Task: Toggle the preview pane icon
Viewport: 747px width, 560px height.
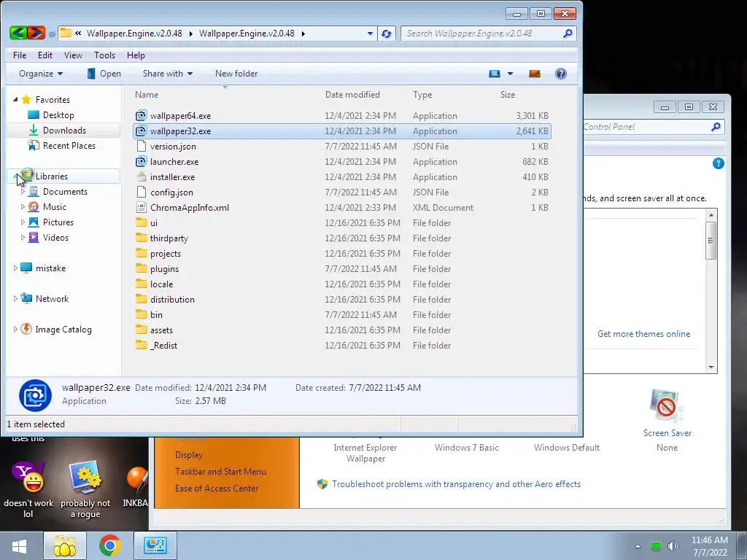Action: 535,74
